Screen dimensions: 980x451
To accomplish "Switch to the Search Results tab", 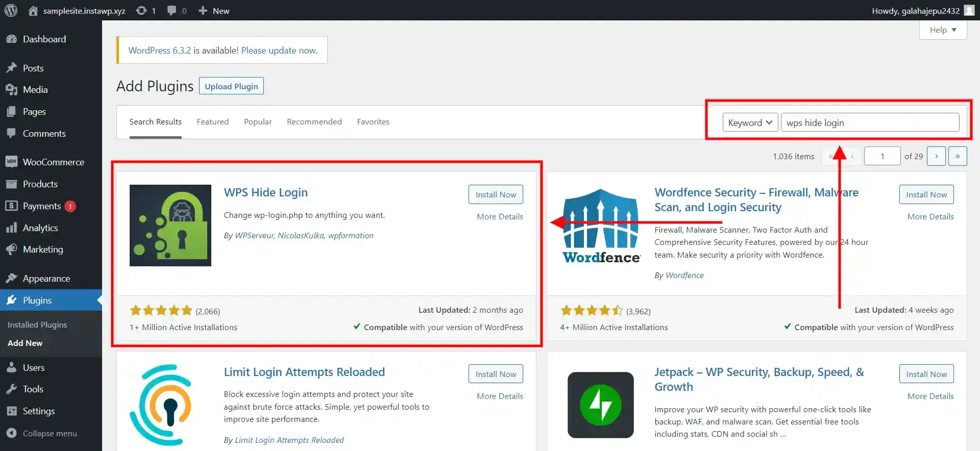I will (x=156, y=122).
